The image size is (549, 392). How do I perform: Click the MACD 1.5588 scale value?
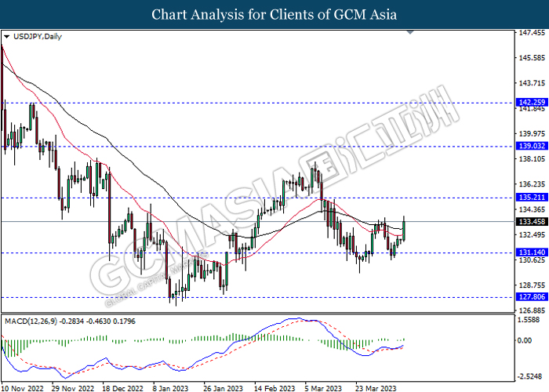click(529, 320)
